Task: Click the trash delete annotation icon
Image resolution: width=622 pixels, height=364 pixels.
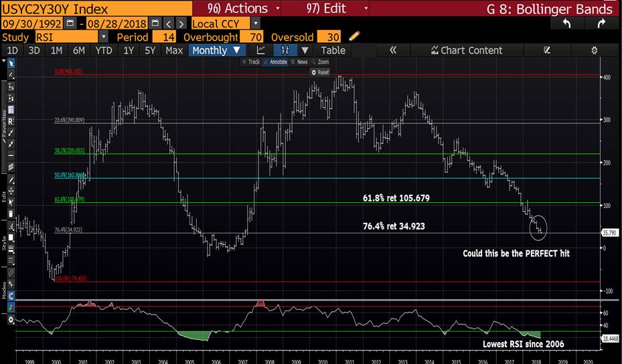Action: click(11, 214)
